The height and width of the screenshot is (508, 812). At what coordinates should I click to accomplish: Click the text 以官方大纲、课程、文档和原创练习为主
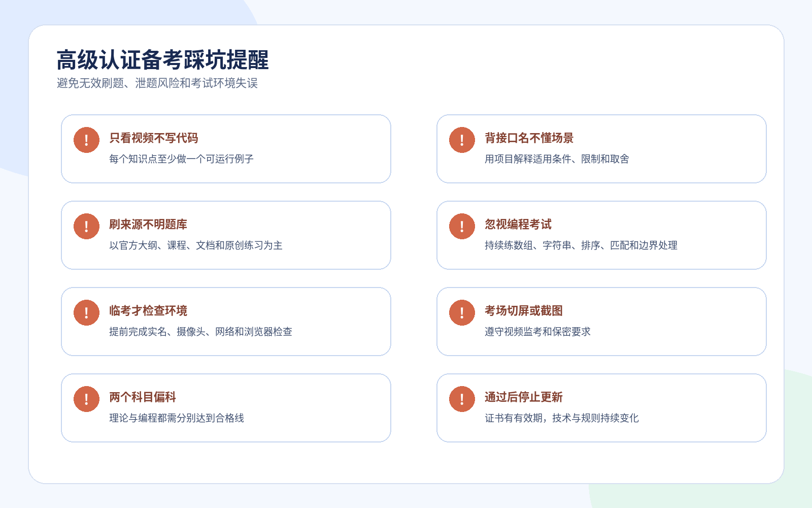[x=196, y=245]
